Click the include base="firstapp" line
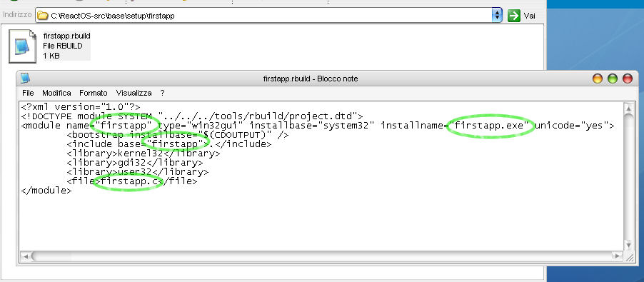 coord(168,144)
